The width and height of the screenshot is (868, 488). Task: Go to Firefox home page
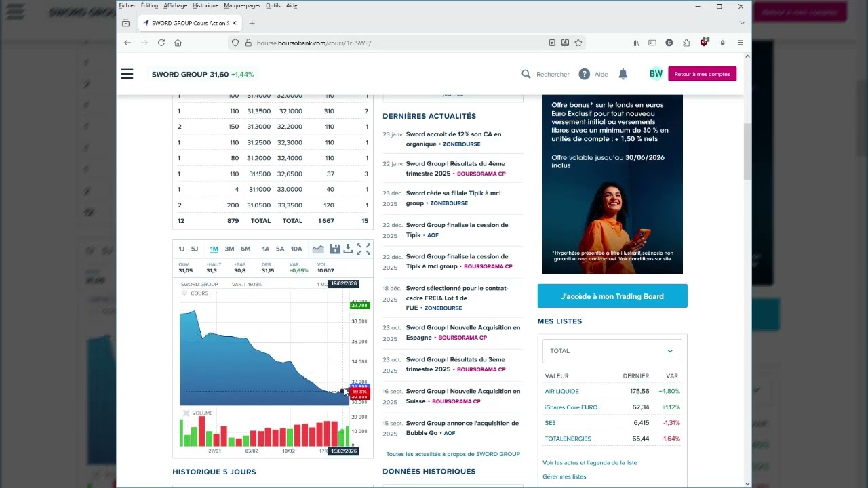coord(178,43)
